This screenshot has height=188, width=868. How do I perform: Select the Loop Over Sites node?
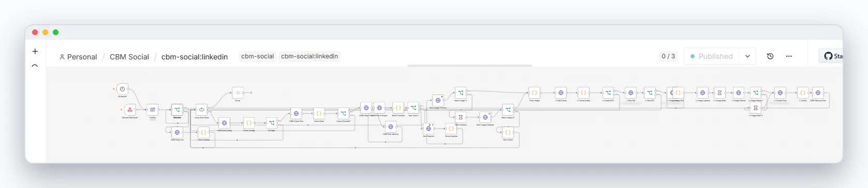201,109
